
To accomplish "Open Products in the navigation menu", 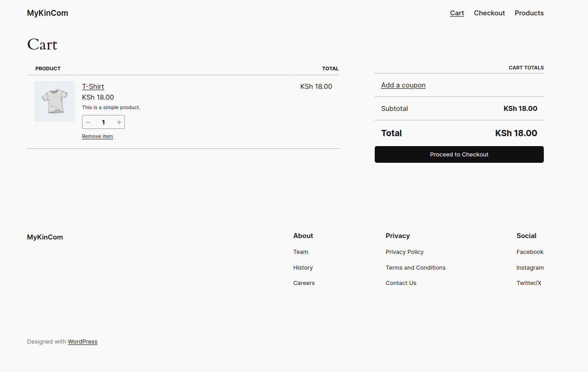I will point(529,13).
